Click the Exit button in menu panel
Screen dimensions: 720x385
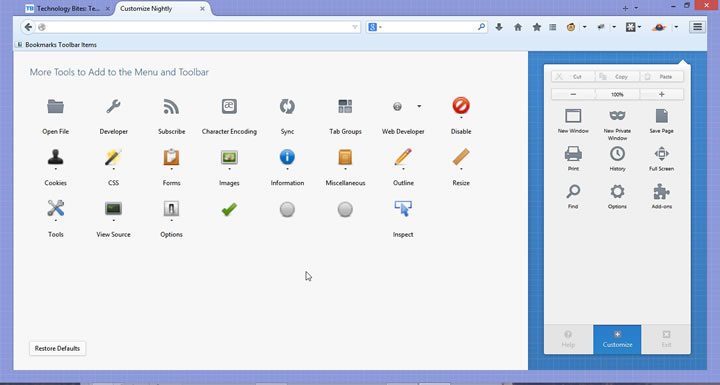[x=666, y=339]
